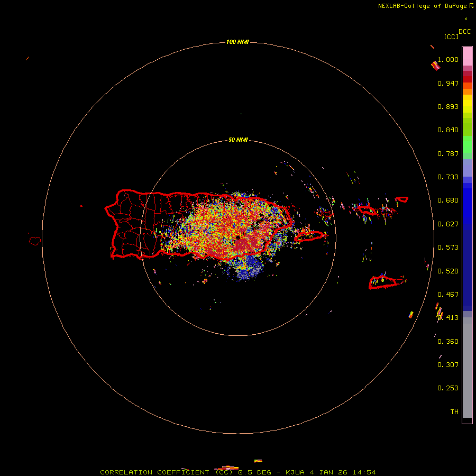Click the 0.307 scale value

click(448, 364)
